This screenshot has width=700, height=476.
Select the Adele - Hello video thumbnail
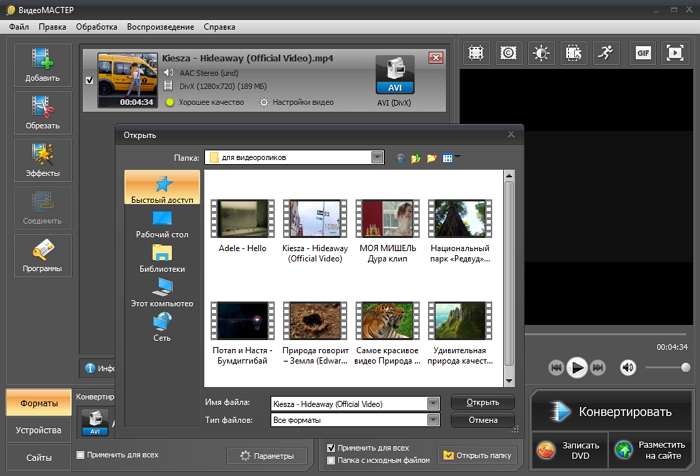pyautogui.click(x=242, y=218)
